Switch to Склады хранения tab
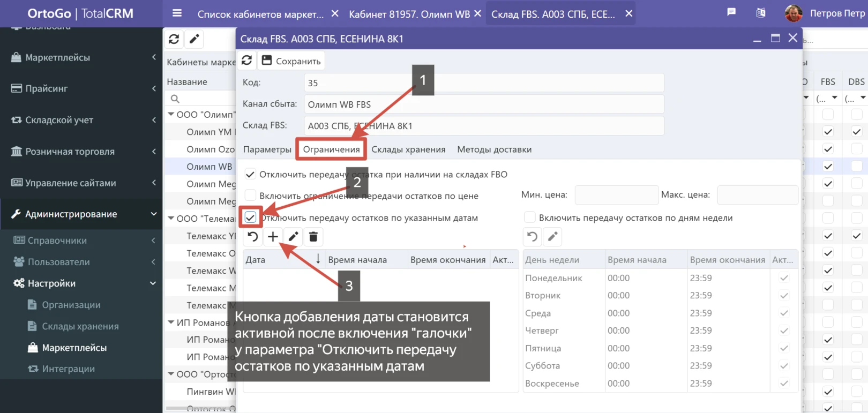This screenshot has height=413, width=868. click(408, 149)
